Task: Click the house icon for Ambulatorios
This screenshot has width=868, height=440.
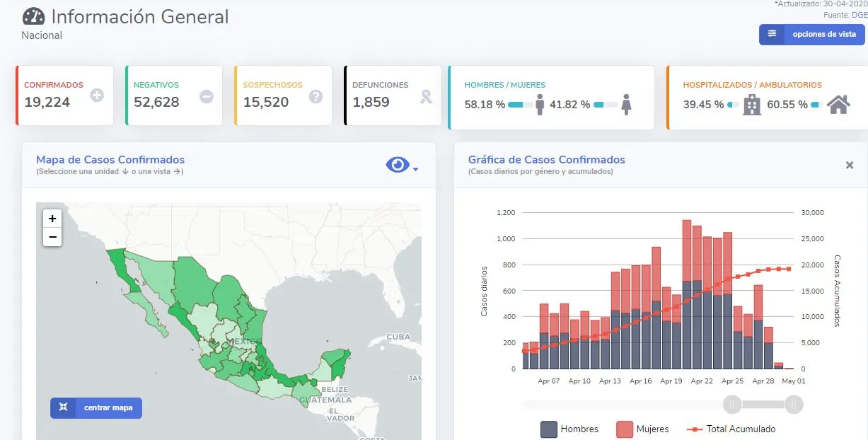Action: tap(838, 105)
